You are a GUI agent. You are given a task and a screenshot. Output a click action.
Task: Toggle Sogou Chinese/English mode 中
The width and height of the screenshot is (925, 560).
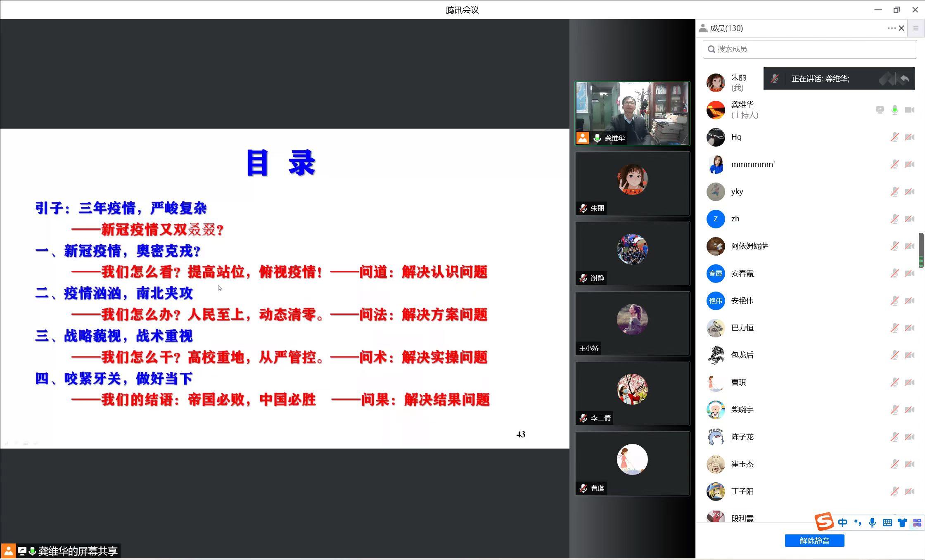(842, 523)
